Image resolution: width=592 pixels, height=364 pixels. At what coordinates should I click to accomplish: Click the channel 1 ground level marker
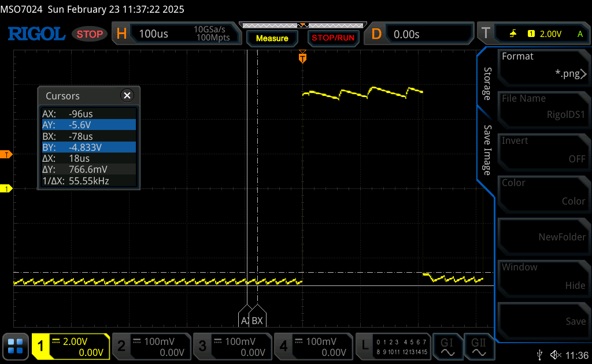[x=6, y=188]
